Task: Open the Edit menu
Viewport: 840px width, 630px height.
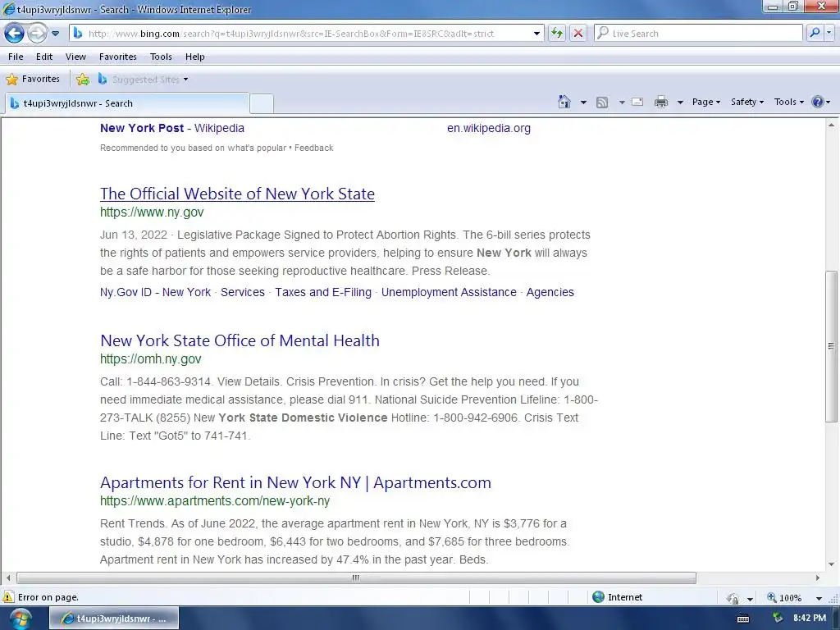Action: click(x=44, y=57)
